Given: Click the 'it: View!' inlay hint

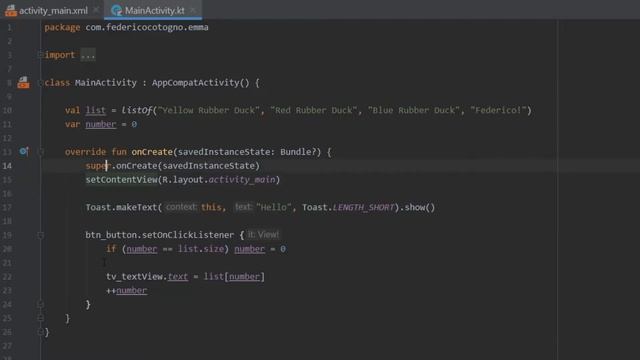Looking at the screenshot, I should tap(263, 235).
